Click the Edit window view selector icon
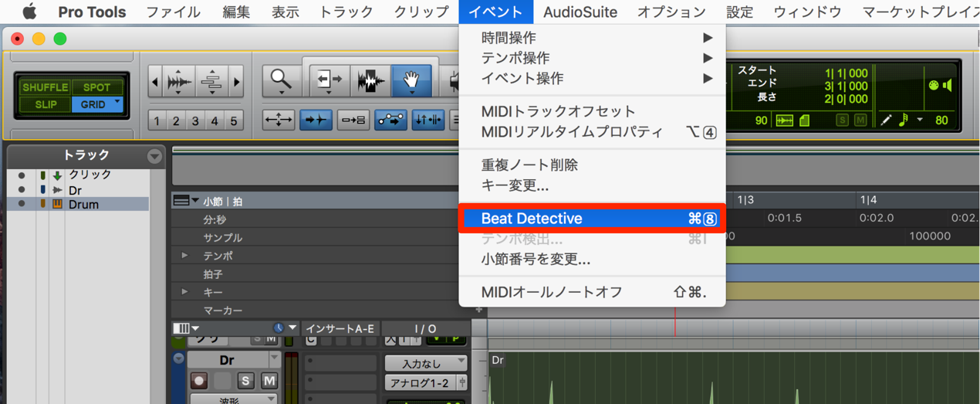Screen dimensions: 980x404 click(181, 328)
